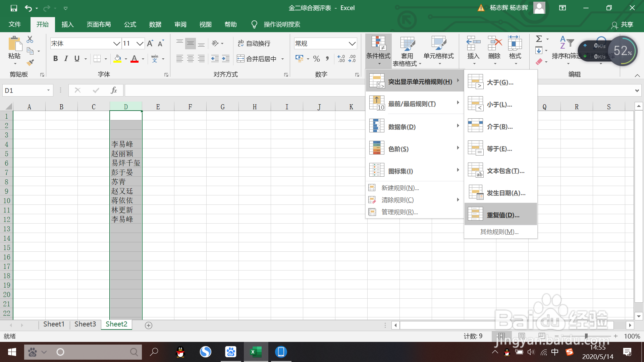Click the insert function fx icon
Viewport: 644px width, 362px height.
pyautogui.click(x=114, y=90)
